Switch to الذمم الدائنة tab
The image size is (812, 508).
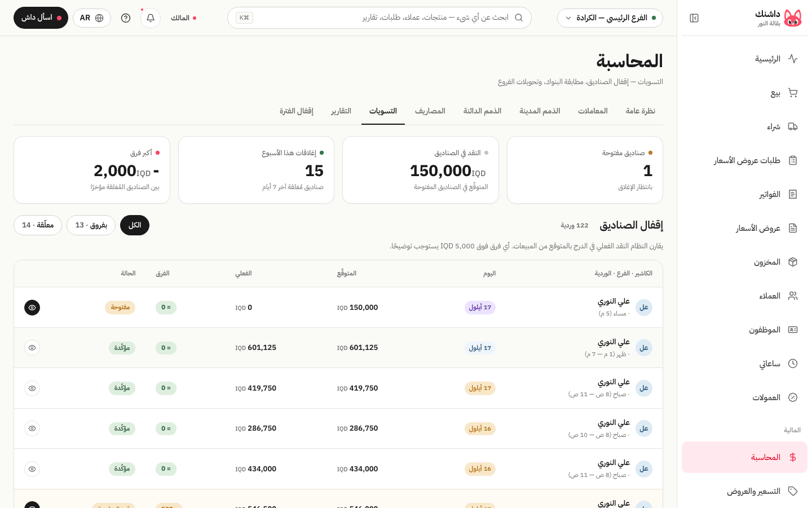click(482, 111)
